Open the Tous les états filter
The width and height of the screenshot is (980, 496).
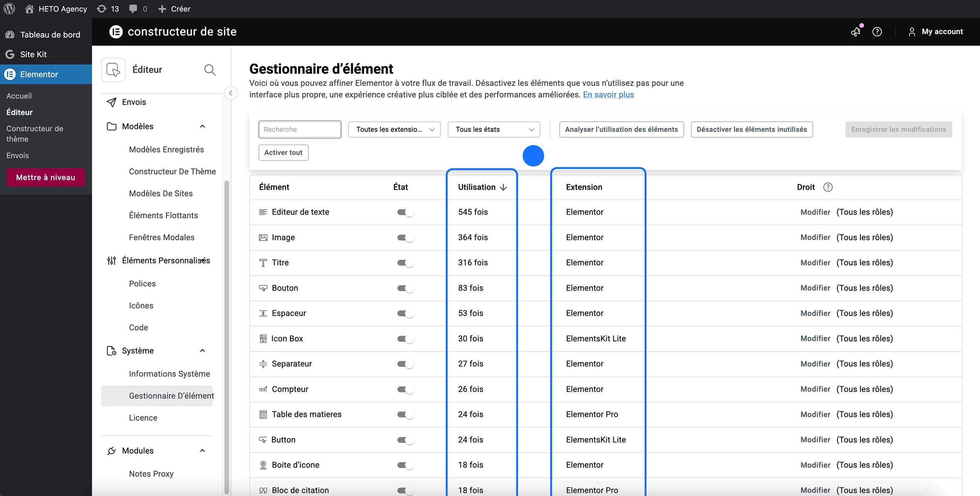point(494,129)
